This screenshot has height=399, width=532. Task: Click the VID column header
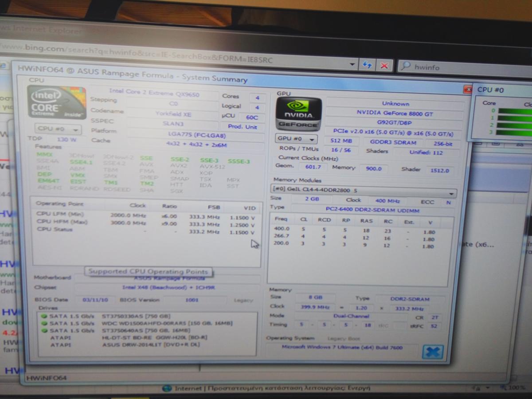249,208
